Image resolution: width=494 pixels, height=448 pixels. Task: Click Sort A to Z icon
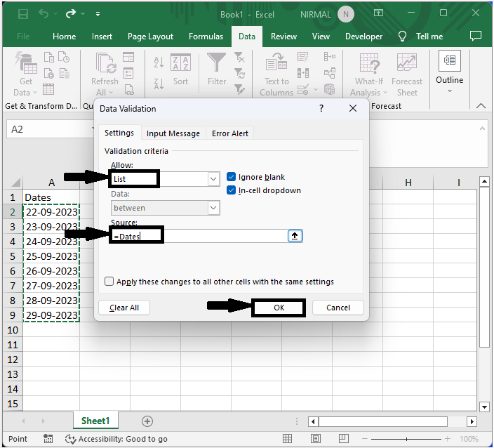coord(159,62)
